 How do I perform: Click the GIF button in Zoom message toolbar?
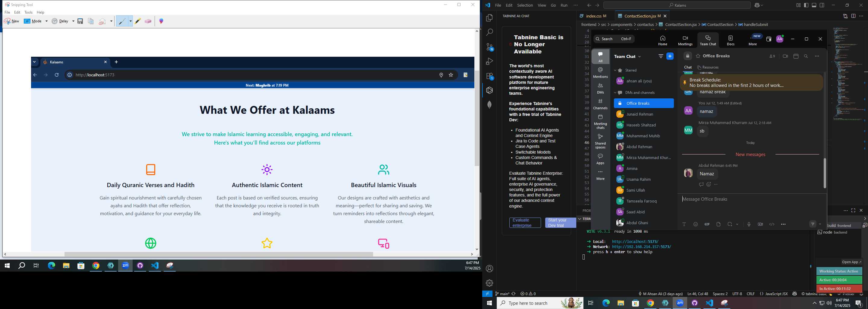pyautogui.click(x=707, y=224)
